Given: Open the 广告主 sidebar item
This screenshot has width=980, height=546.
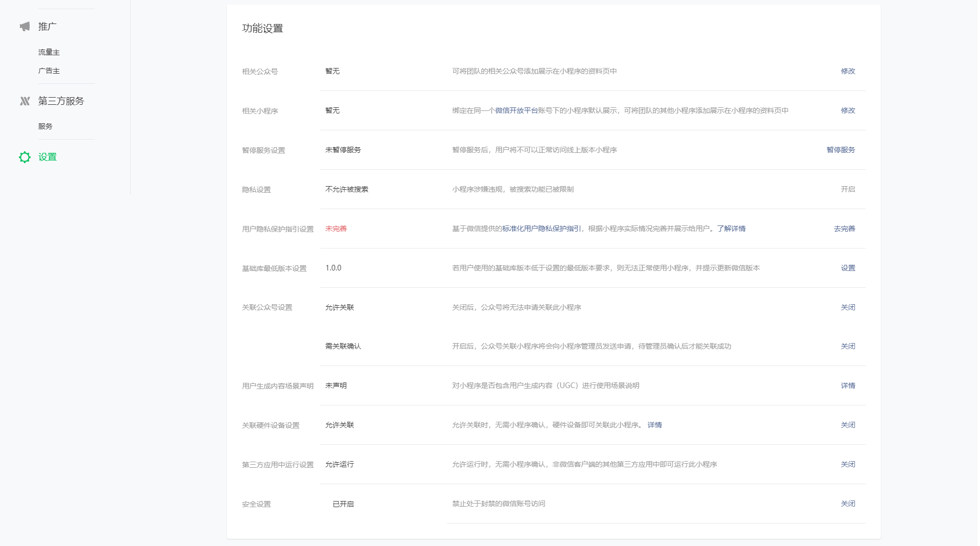Looking at the screenshot, I should coord(49,71).
